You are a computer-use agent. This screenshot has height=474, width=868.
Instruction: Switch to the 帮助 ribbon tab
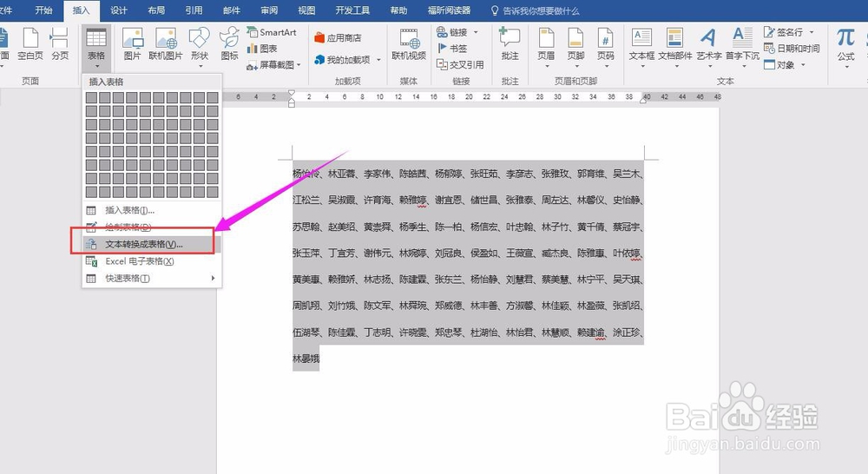click(x=398, y=10)
